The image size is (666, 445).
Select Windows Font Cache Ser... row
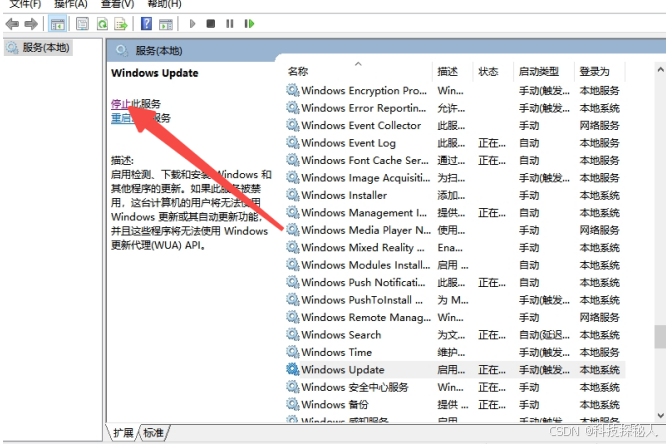(x=454, y=161)
